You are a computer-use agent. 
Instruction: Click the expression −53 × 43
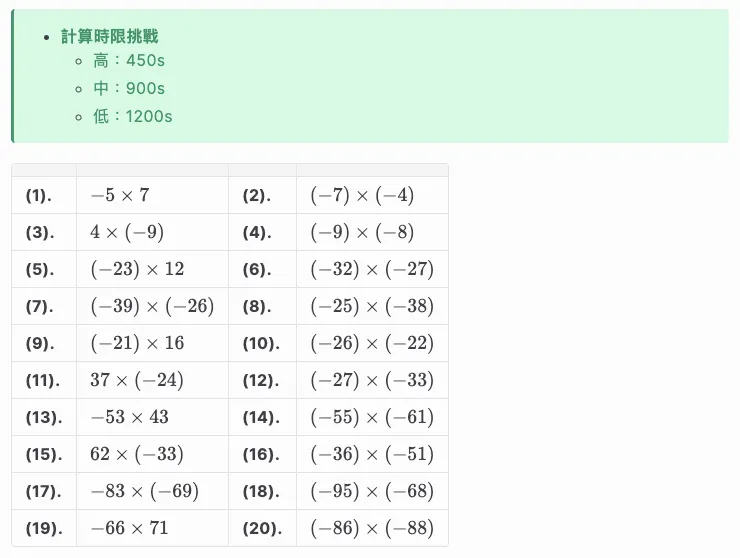click(x=129, y=417)
